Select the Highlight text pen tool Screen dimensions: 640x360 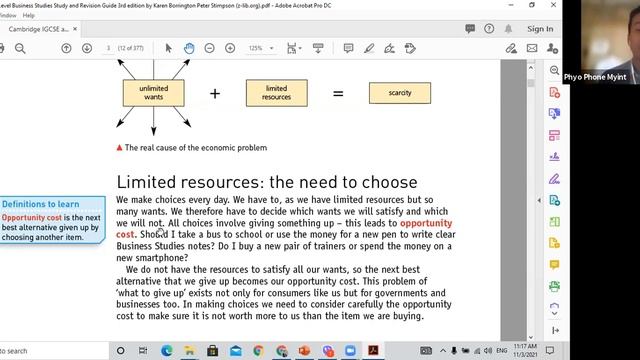pyautogui.click(x=369, y=48)
